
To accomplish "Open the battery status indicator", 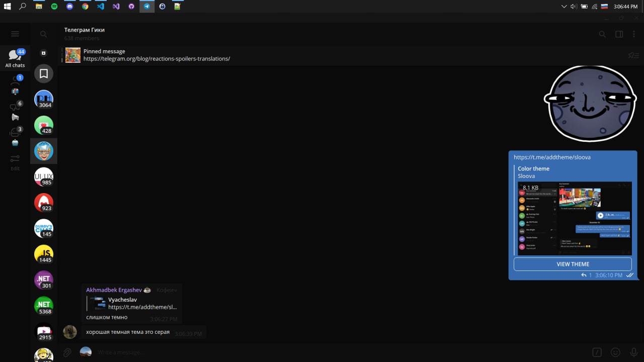I will coord(584,7).
